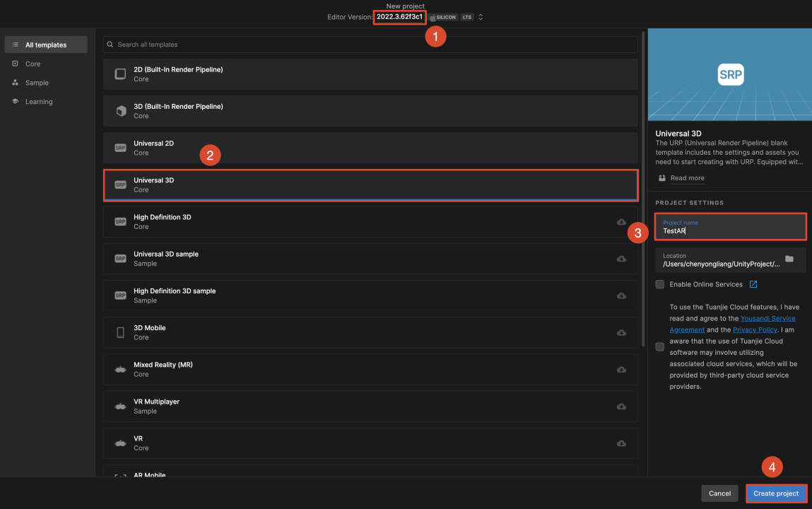Choose the High Definition 3D template
Viewport: 812px width, 509px height.
click(x=370, y=221)
